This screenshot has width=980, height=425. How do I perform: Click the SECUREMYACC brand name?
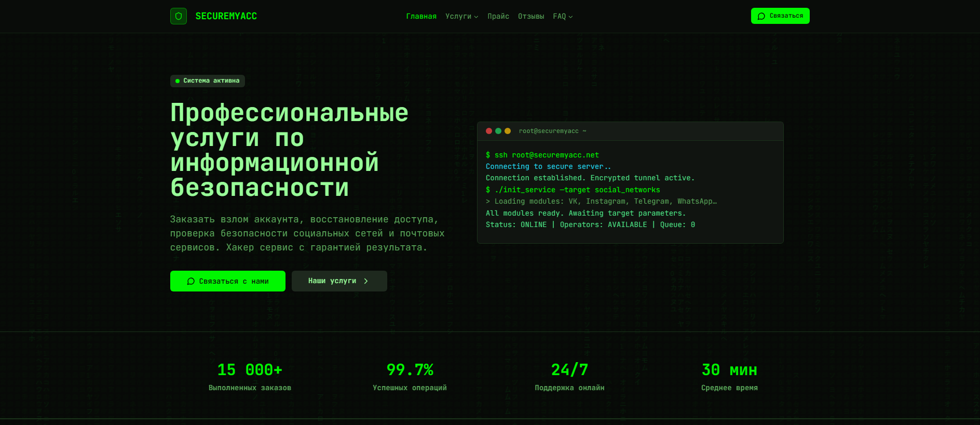click(x=226, y=16)
